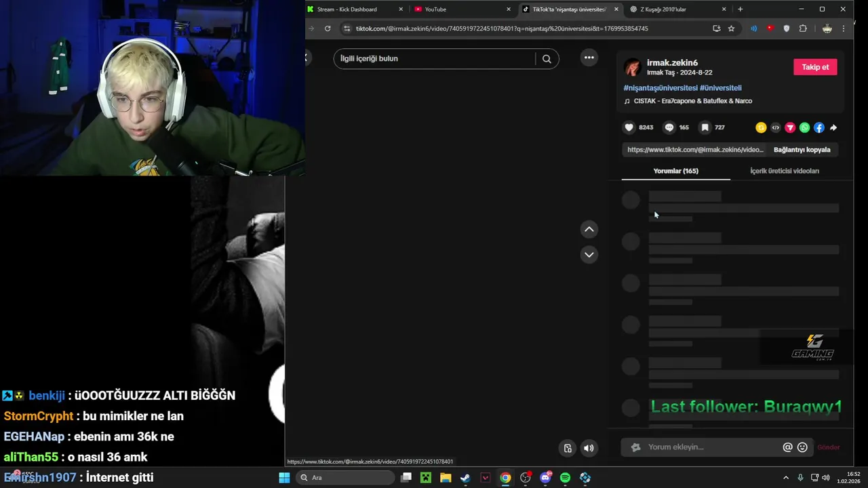This screenshot has height=488, width=868.
Task: Close the YouTube tab
Action: point(509,9)
